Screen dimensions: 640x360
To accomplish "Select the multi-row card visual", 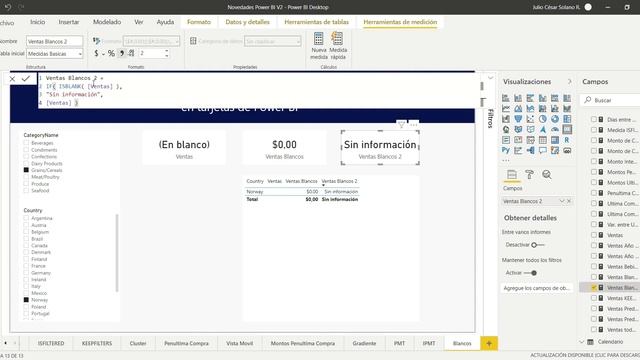I will coord(506,140).
